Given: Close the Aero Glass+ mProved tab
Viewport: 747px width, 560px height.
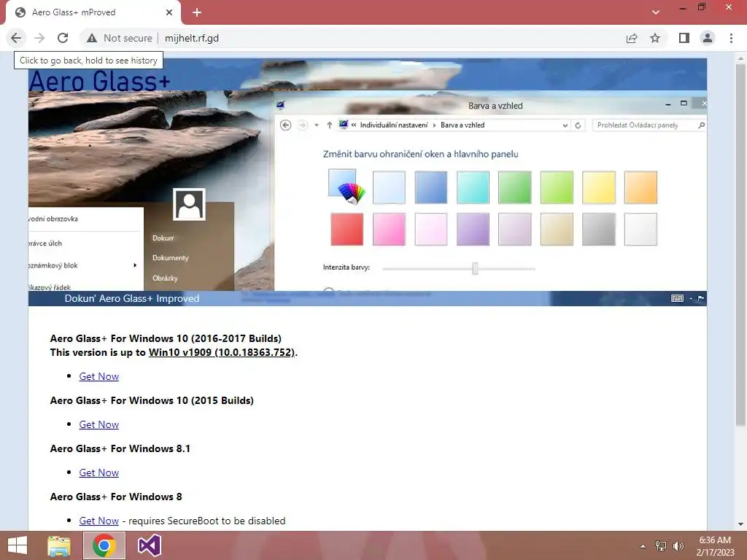Looking at the screenshot, I should (x=169, y=13).
